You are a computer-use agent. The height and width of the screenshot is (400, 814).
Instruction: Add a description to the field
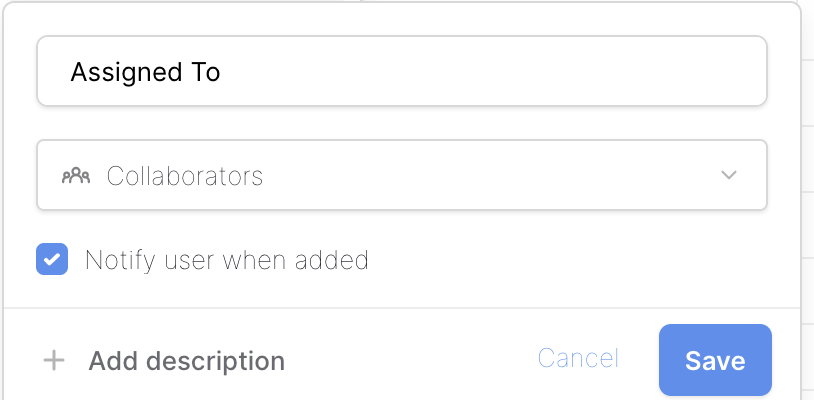164,361
